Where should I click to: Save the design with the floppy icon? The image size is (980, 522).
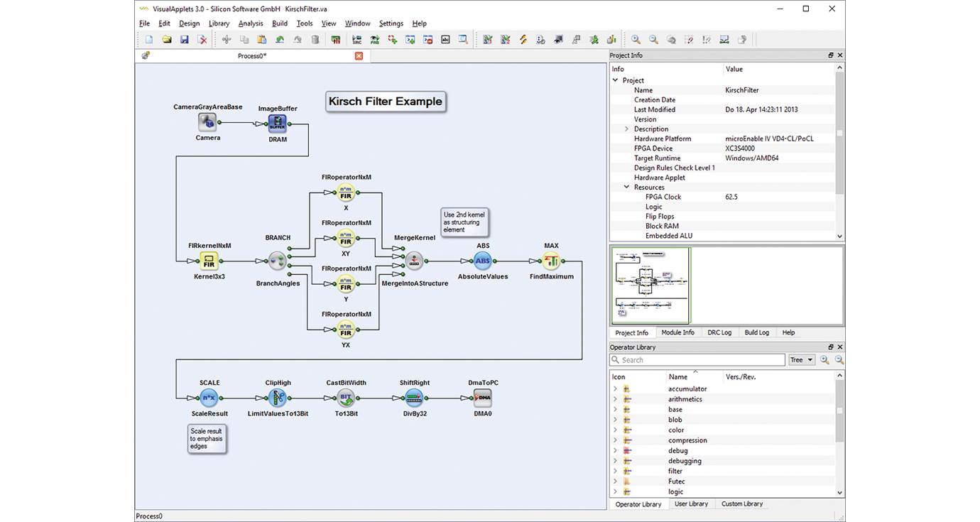[184, 40]
